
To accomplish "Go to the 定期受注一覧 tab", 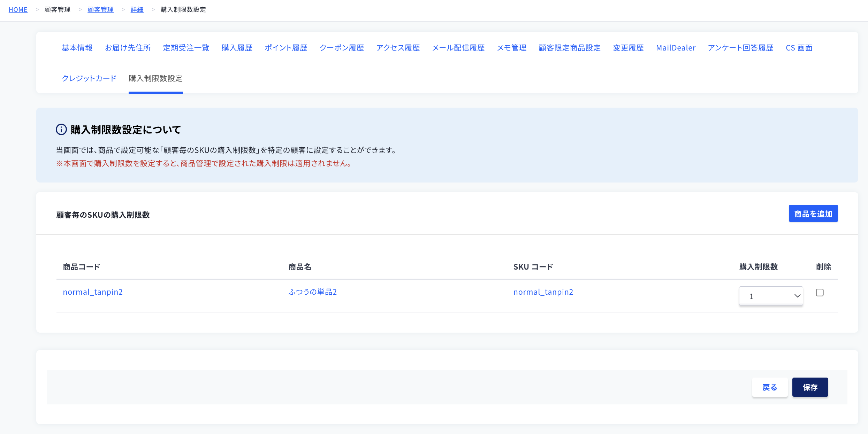I will 186,48.
